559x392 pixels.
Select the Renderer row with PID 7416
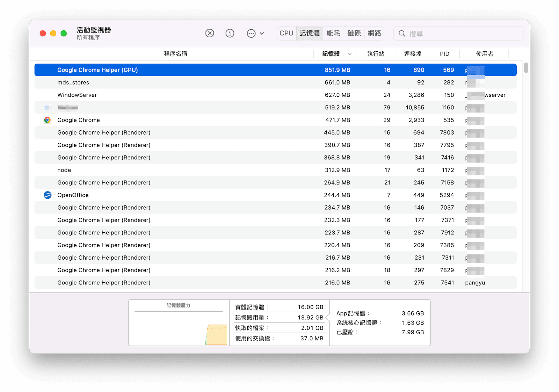coord(275,158)
